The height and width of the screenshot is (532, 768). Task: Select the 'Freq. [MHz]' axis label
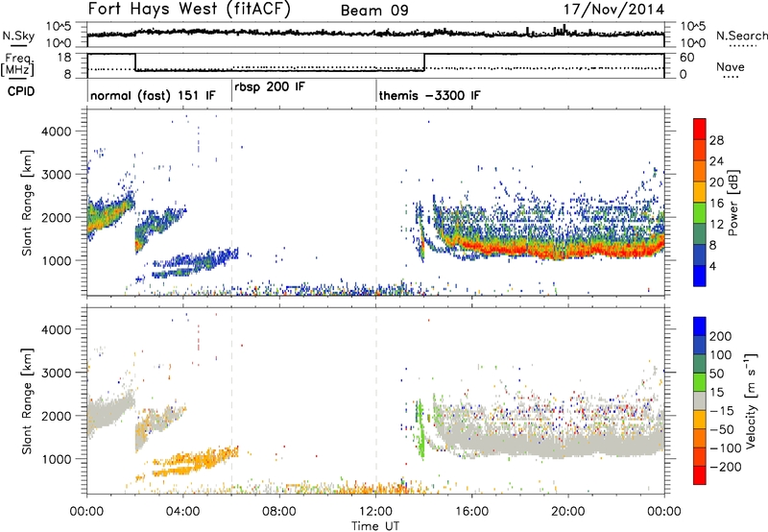point(17,65)
